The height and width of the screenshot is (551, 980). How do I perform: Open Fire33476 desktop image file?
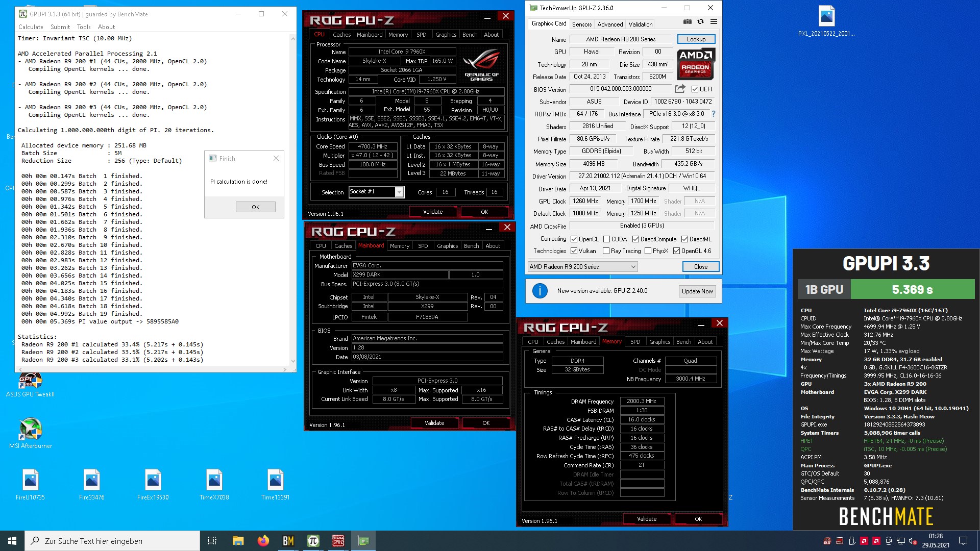pyautogui.click(x=92, y=485)
